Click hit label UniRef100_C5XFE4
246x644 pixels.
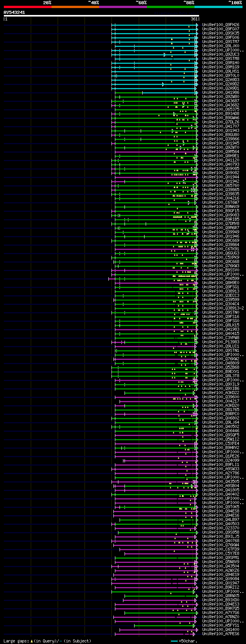pyautogui.click(x=221, y=443)
